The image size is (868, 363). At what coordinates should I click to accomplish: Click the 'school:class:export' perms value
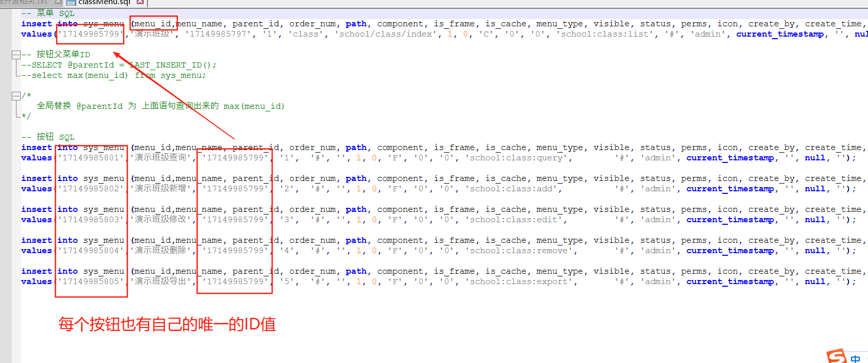(x=519, y=282)
